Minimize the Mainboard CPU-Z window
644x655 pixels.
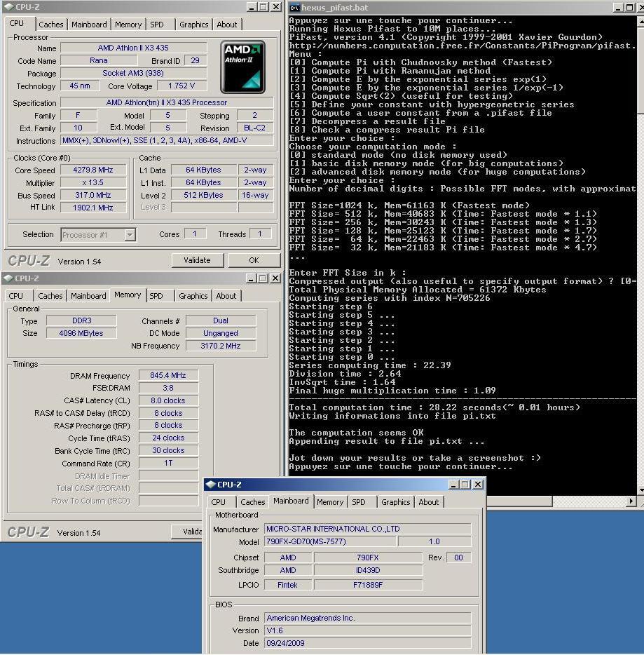click(x=453, y=484)
